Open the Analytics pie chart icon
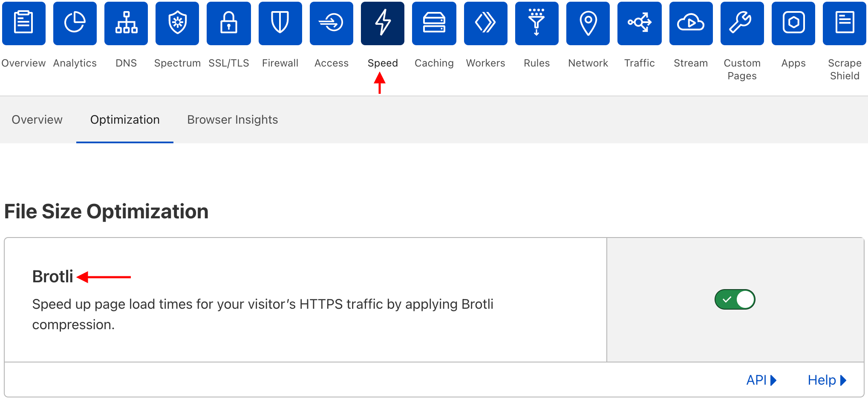 (x=75, y=23)
